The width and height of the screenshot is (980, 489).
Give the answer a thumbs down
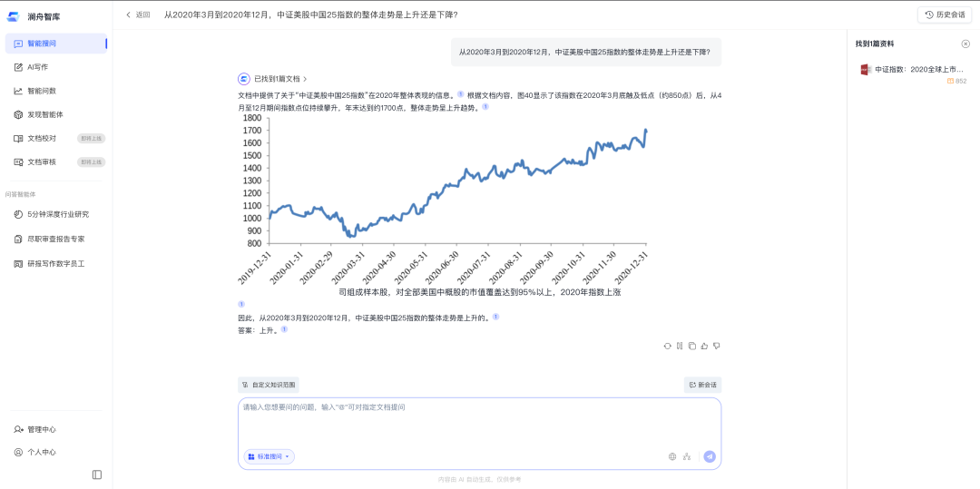click(716, 346)
